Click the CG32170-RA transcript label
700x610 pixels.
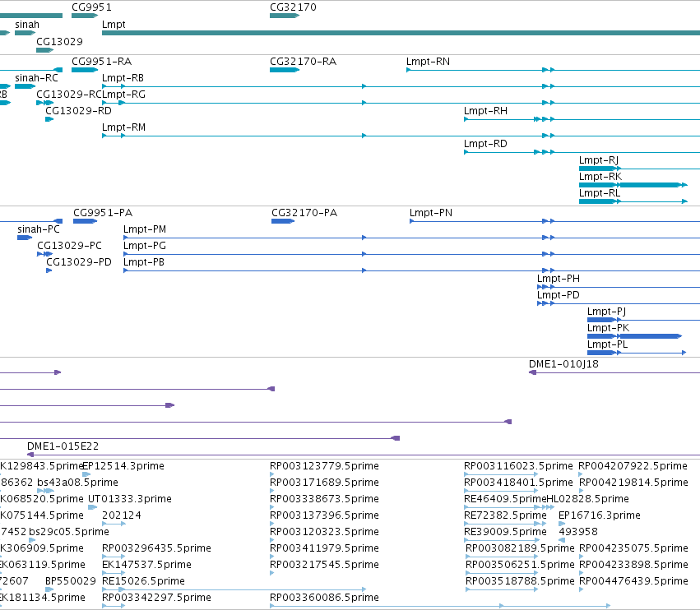point(304,61)
